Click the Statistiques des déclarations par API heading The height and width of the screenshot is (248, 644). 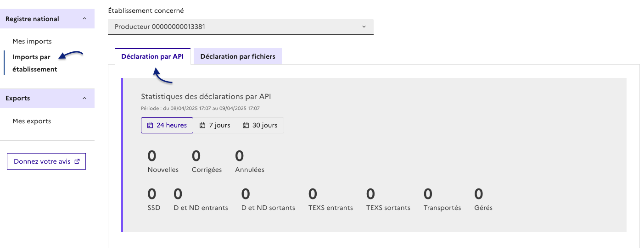(206, 97)
